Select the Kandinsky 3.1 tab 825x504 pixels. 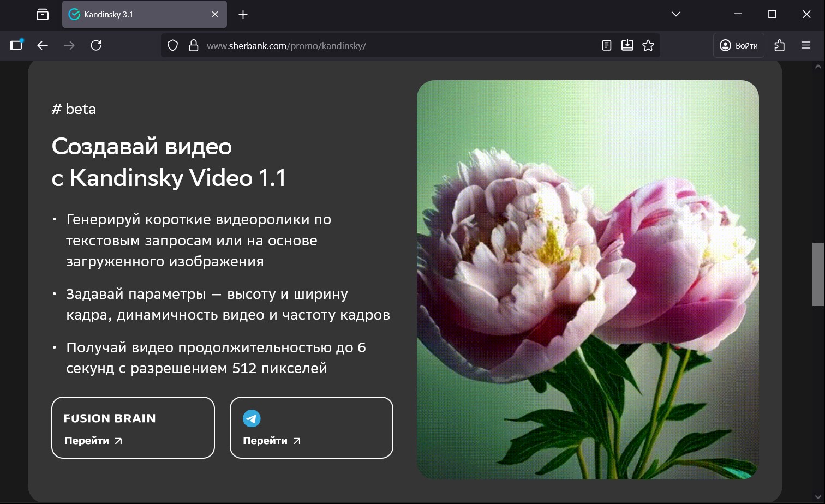[136, 15]
